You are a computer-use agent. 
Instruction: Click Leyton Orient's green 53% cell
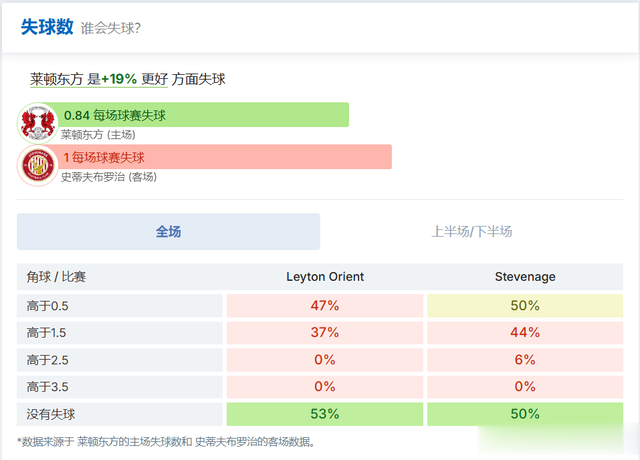[x=325, y=413]
